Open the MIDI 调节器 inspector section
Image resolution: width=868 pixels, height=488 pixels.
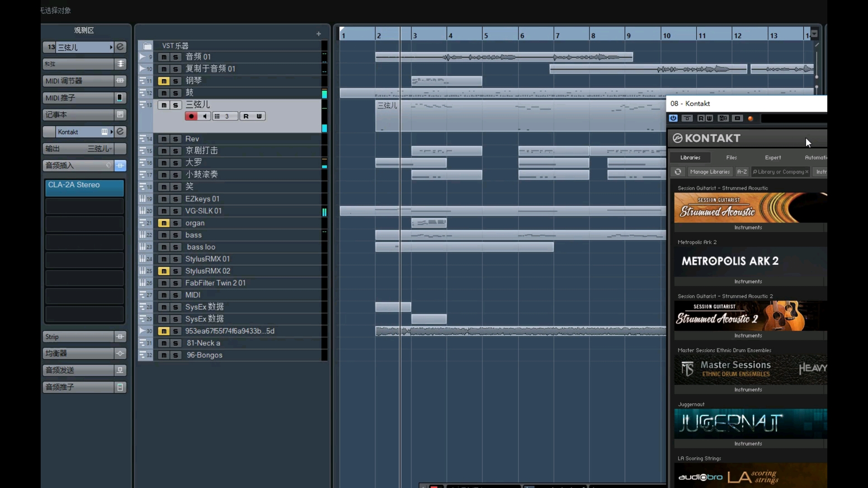coord(79,81)
